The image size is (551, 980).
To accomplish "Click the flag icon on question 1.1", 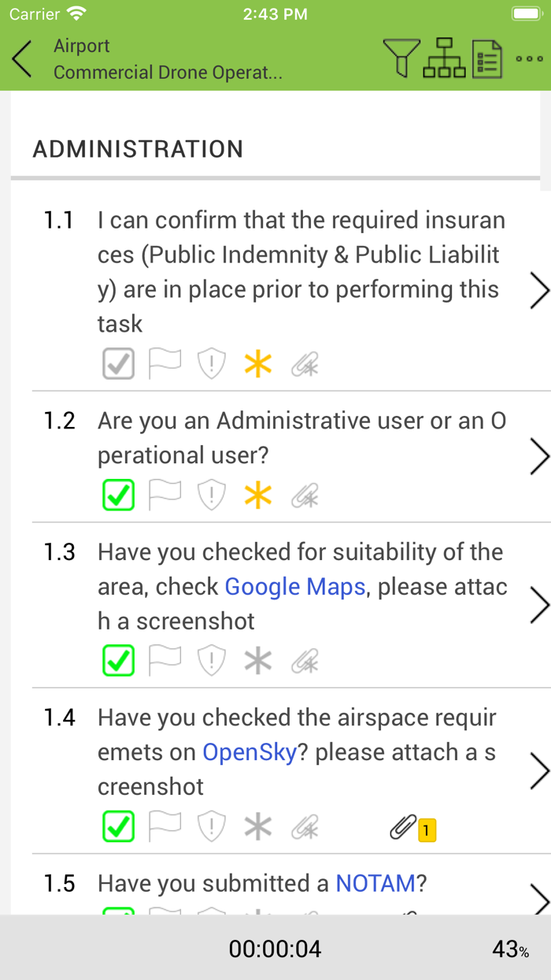I will tap(165, 363).
